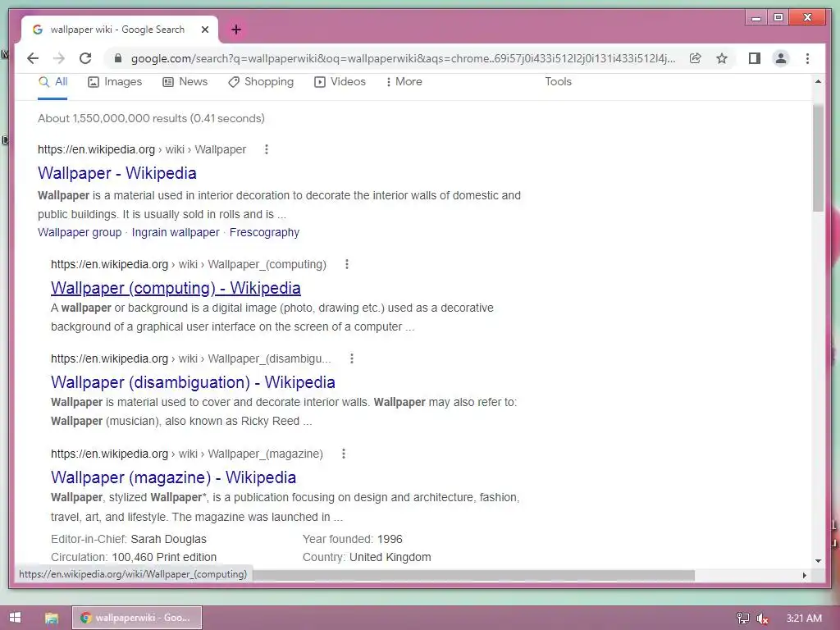The width and height of the screenshot is (840, 630).
Task: Open a new tab with the plus button
Action: (236, 30)
